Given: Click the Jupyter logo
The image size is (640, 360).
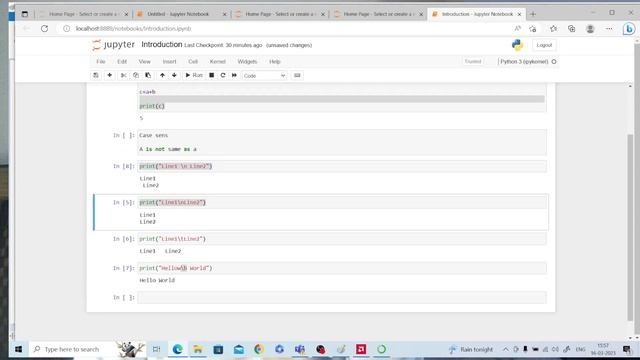Looking at the screenshot, I should click(x=113, y=44).
